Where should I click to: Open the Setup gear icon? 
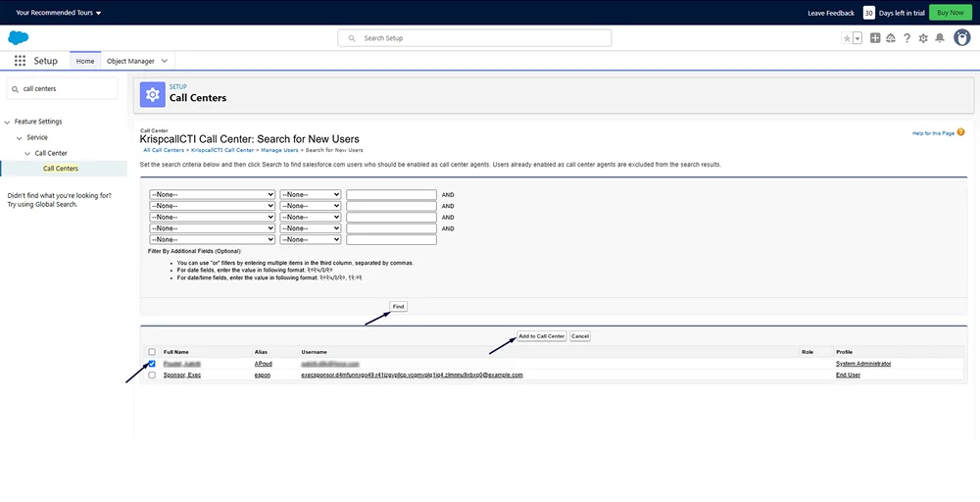(x=923, y=38)
